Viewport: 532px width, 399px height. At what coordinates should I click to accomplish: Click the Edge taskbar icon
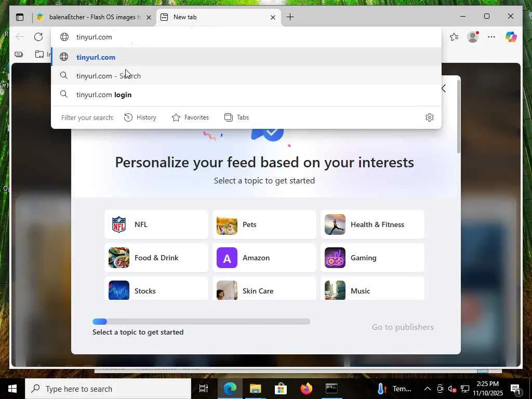230,389
